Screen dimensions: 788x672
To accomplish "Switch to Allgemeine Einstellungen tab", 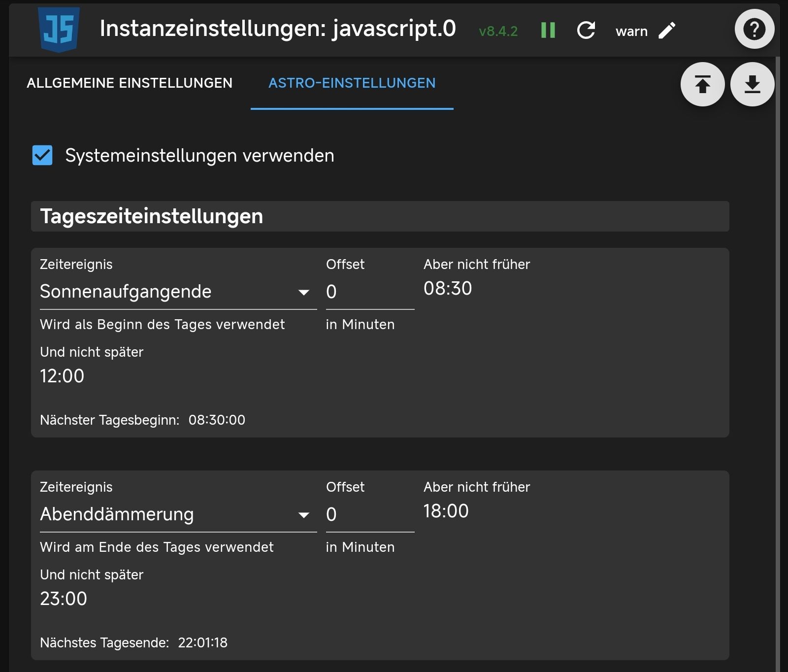I will pos(130,83).
